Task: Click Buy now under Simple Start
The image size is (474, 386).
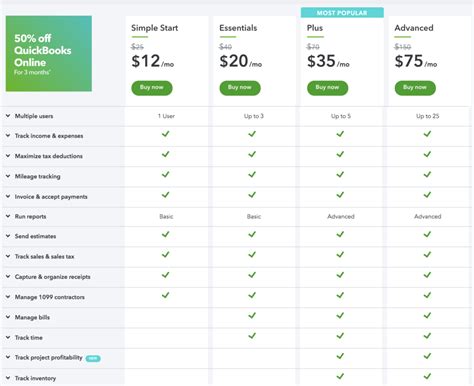Action: click(152, 88)
